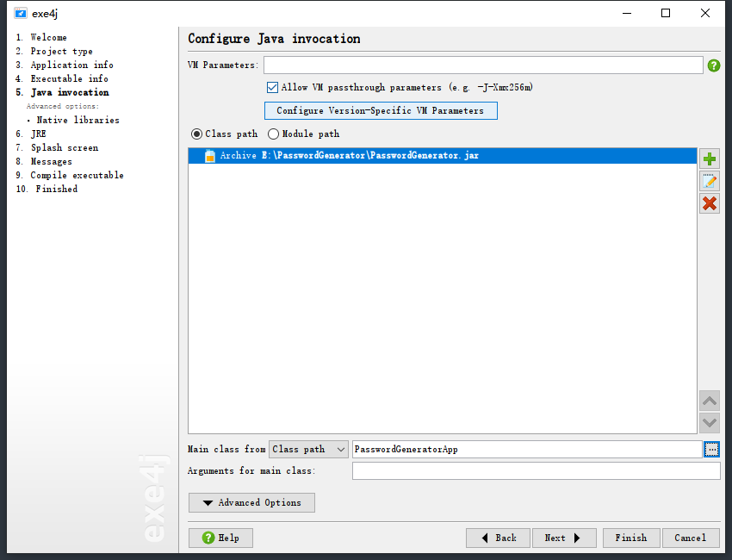The height and width of the screenshot is (560, 732).
Task: Minimize the exe4j window
Action: (626, 13)
